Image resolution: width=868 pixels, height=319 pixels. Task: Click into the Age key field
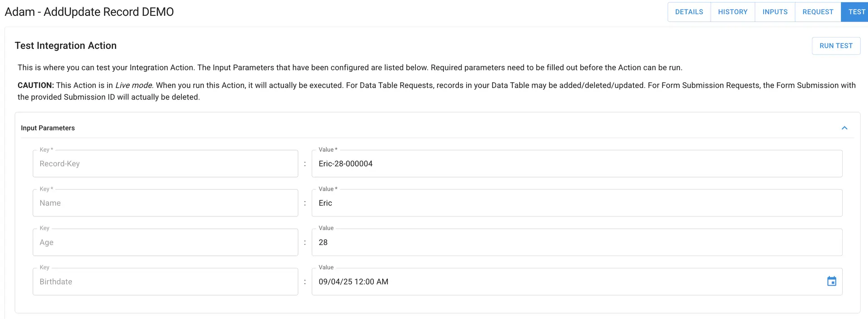point(165,242)
